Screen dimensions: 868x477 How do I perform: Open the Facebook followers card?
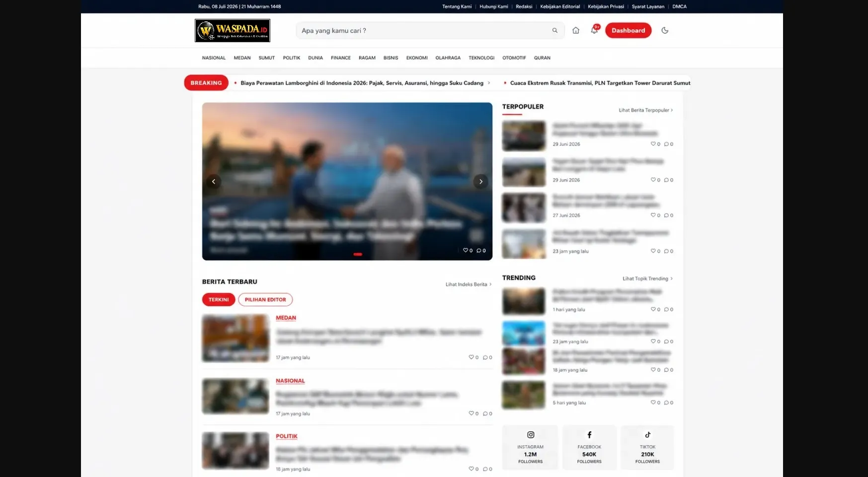(x=589, y=447)
